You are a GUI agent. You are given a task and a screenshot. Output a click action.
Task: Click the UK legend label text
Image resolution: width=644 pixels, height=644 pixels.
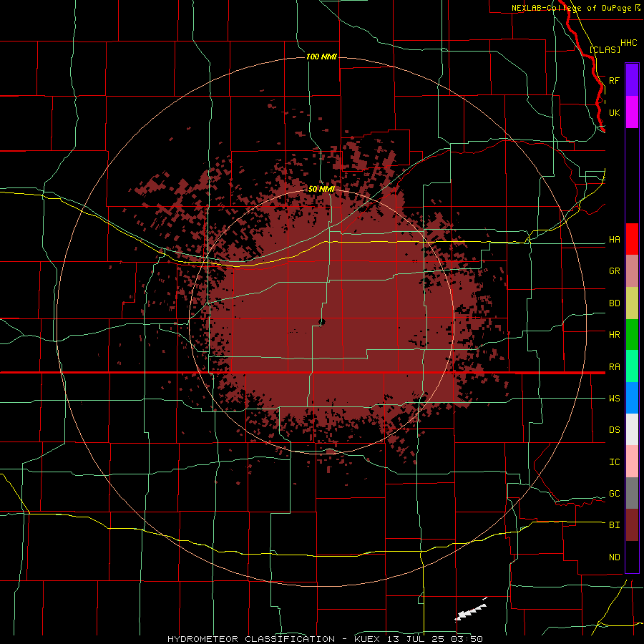coord(614,112)
